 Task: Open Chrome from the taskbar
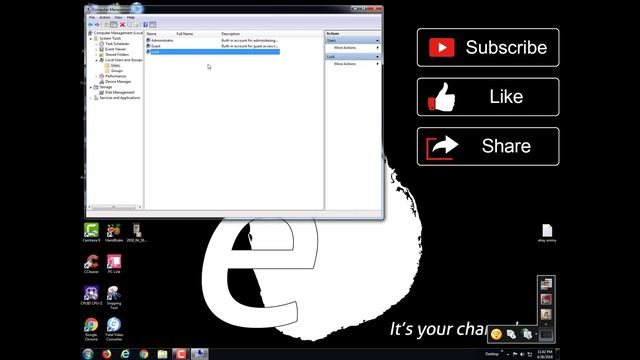click(x=144, y=354)
